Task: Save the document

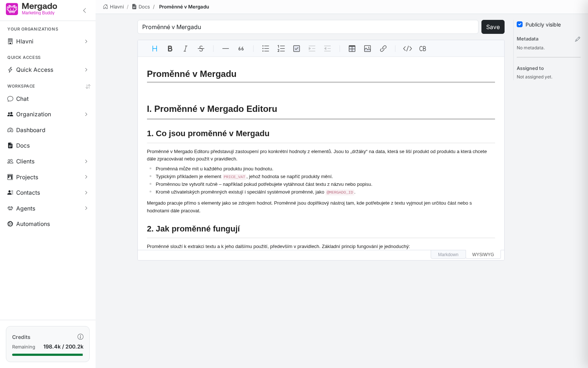Action: point(493,27)
